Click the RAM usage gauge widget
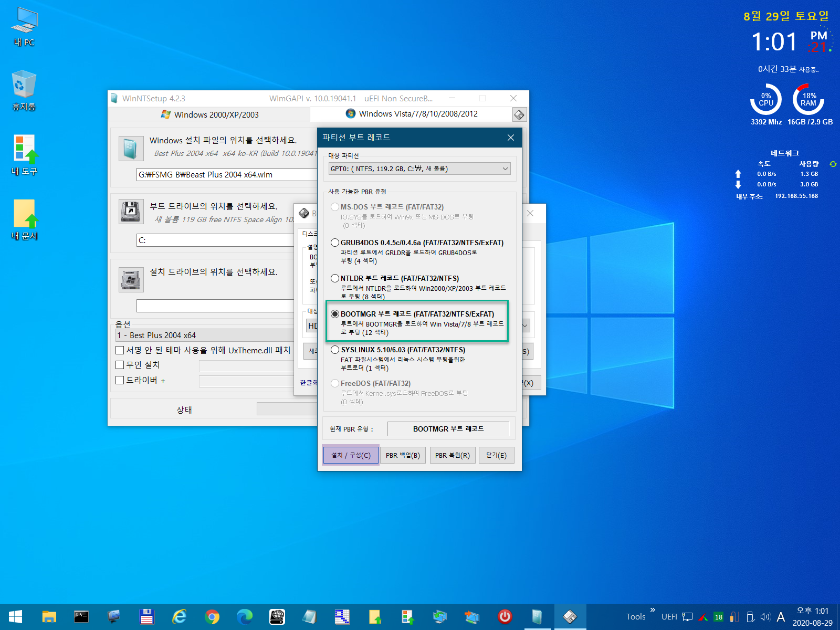The width and height of the screenshot is (840, 630). tap(808, 99)
